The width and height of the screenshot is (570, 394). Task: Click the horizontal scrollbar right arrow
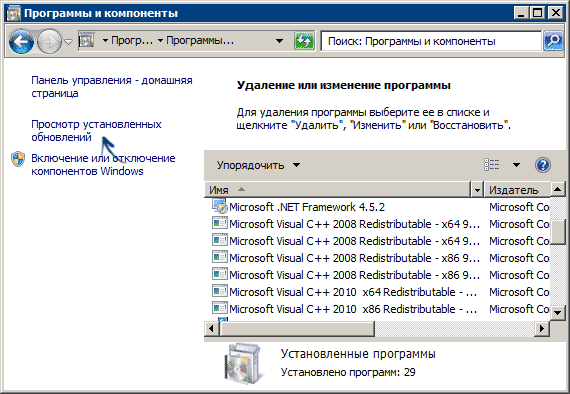click(542, 329)
